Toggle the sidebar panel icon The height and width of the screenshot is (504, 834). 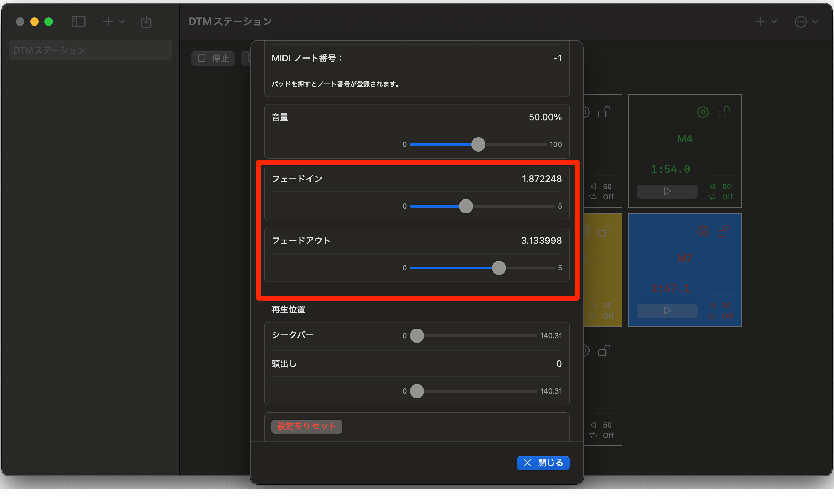click(78, 22)
